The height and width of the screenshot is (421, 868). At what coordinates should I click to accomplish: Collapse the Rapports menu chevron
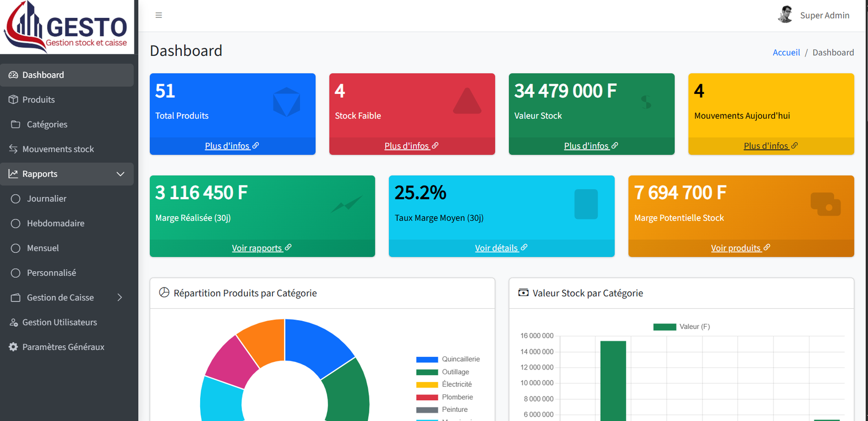pyautogui.click(x=120, y=174)
